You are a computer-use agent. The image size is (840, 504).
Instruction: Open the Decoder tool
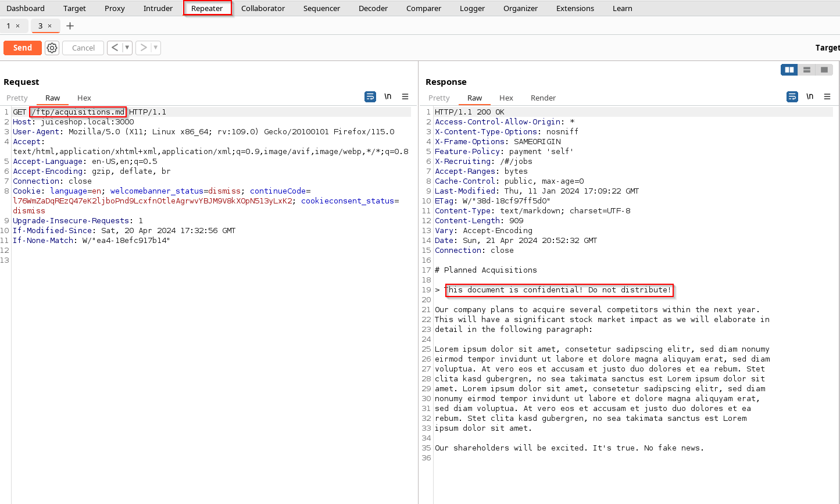373,8
